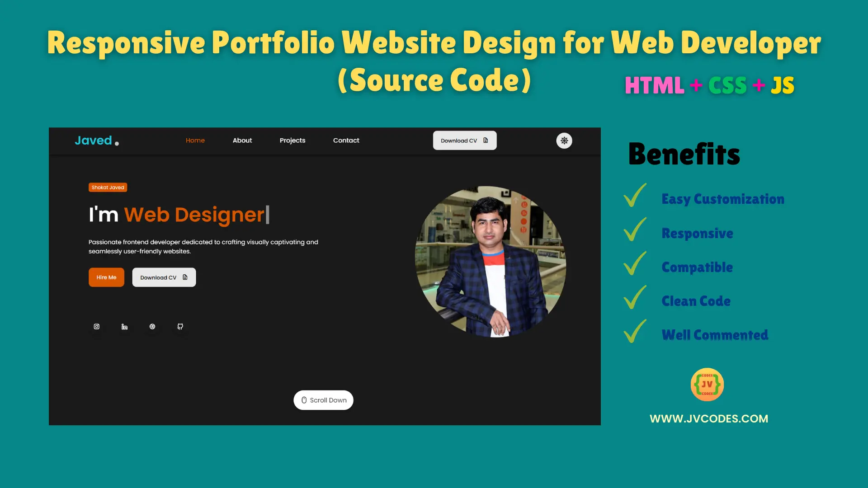
Task: Click the portfolio/globe icon
Action: point(152,327)
